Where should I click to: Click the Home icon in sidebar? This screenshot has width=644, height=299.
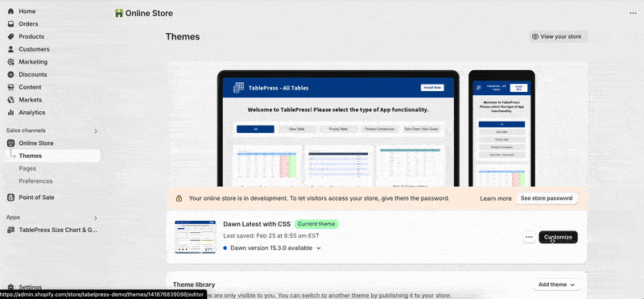[11, 11]
